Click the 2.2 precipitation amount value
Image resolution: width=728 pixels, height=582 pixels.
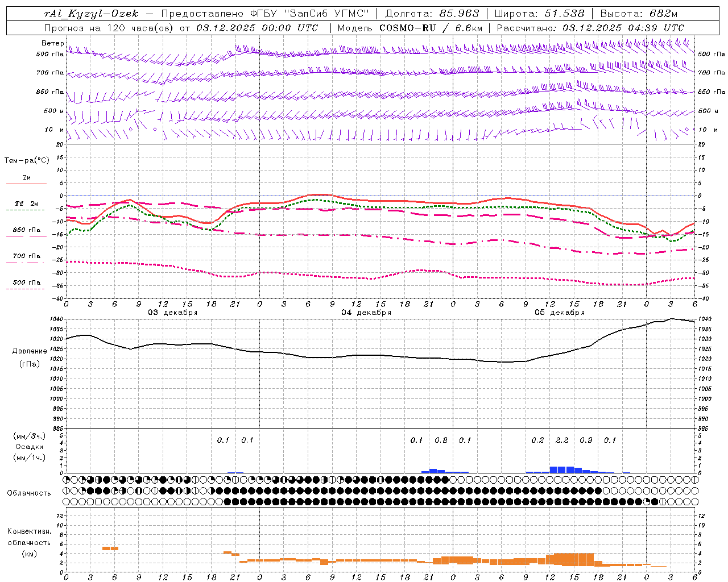(562, 440)
